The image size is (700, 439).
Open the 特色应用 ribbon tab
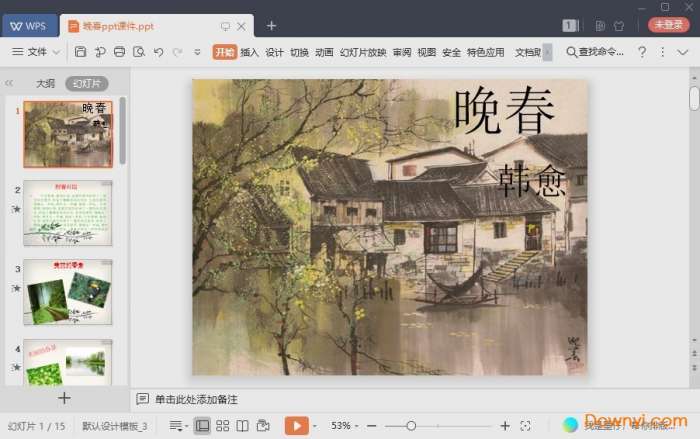(x=486, y=52)
